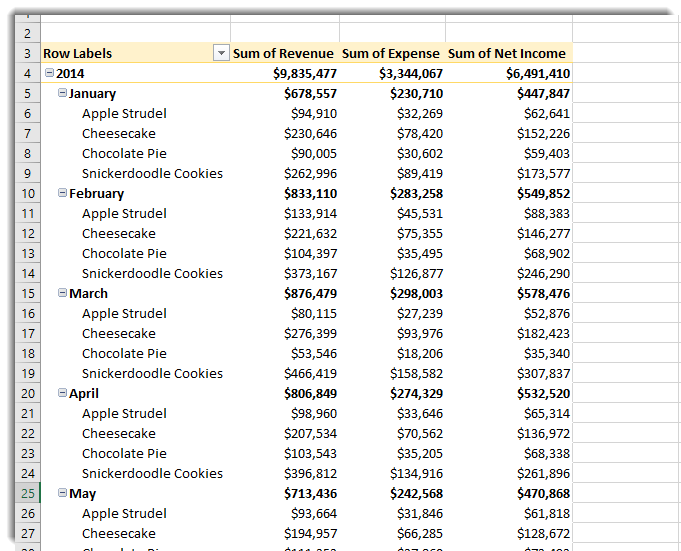The height and width of the screenshot is (551, 681).
Task: Collapse the April group
Action: [63, 393]
